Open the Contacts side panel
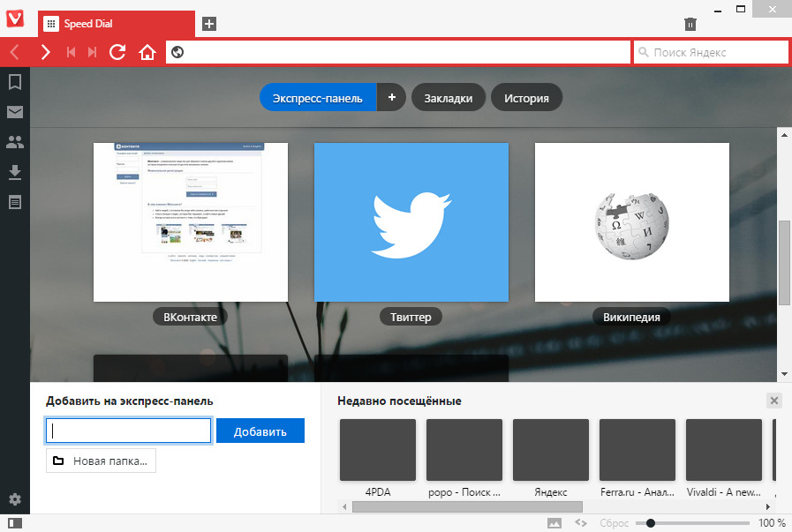The height and width of the screenshot is (532, 792). click(x=15, y=142)
